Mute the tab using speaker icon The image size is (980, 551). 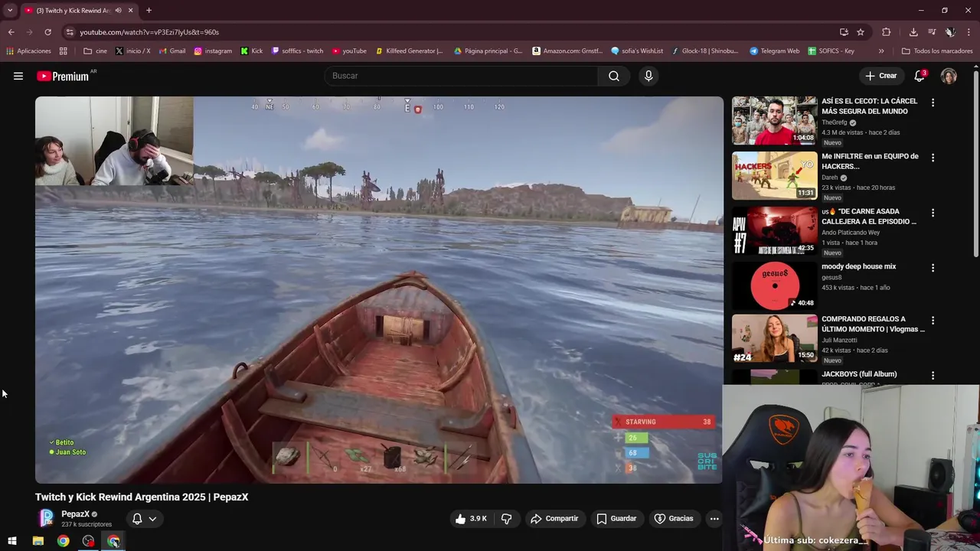[118, 11]
